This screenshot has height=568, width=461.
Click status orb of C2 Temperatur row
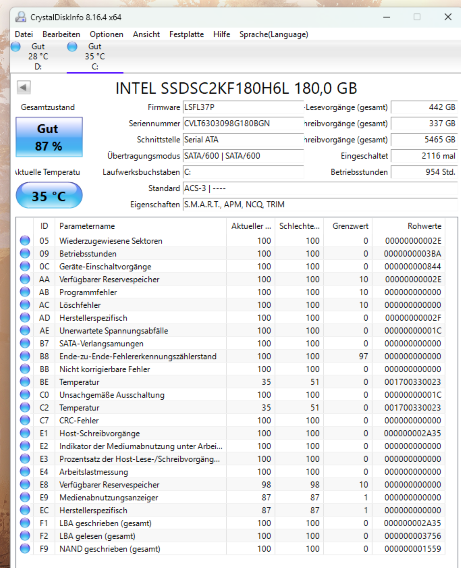25,408
